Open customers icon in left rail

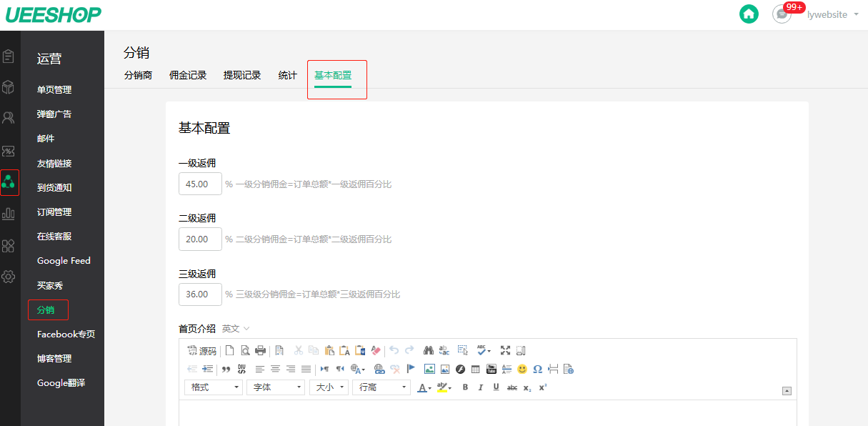(x=9, y=118)
